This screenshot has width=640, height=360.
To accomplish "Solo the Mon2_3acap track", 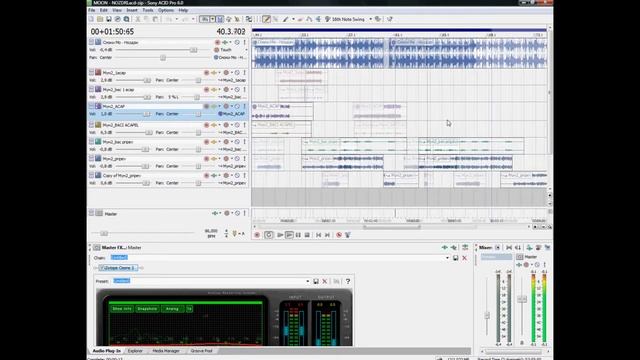I will (x=244, y=73).
